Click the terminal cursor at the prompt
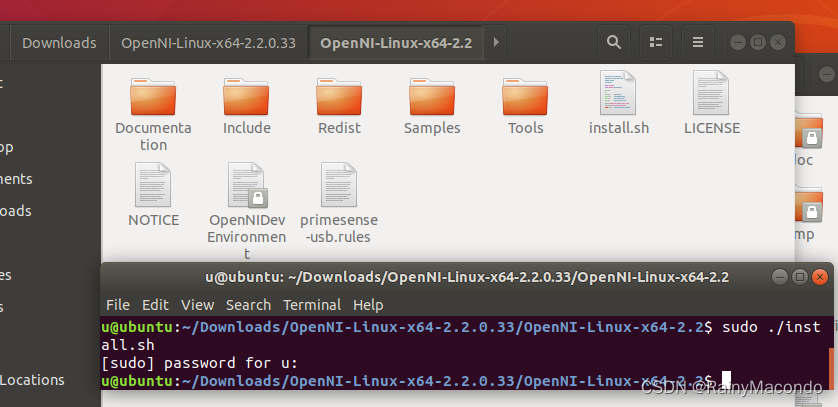 [726, 380]
